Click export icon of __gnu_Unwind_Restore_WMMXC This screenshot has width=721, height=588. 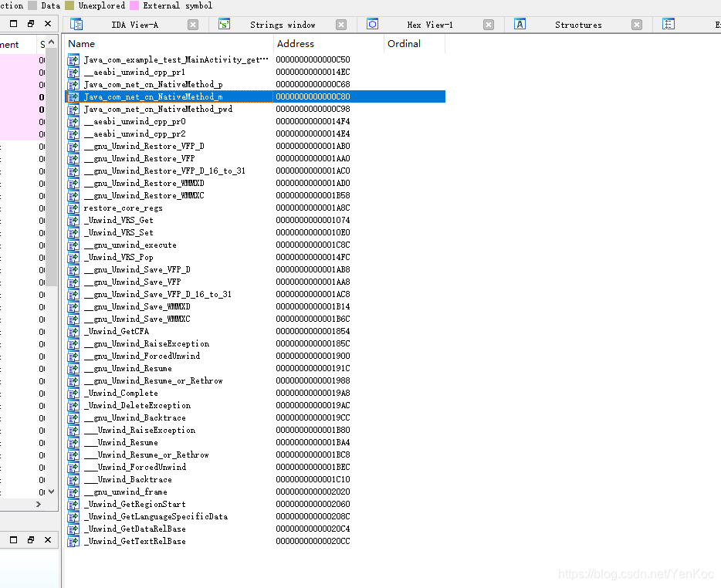[x=73, y=196]
